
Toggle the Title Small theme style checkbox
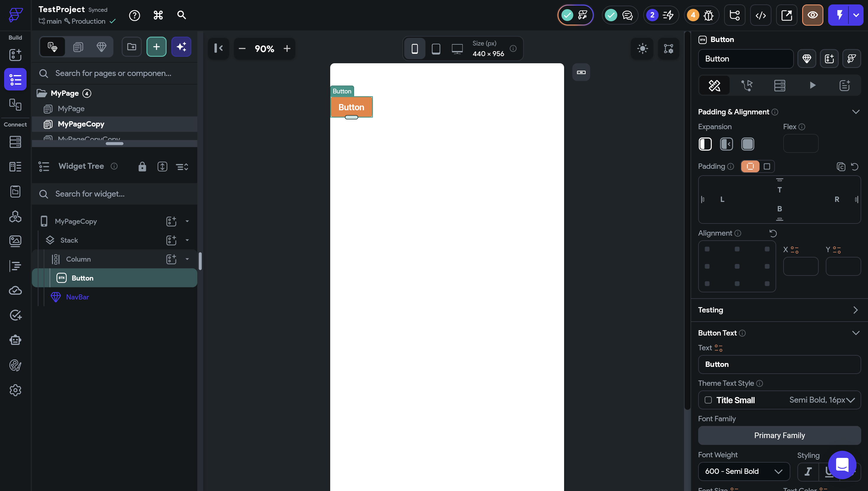pyautogui.click(x=708, y=400)
